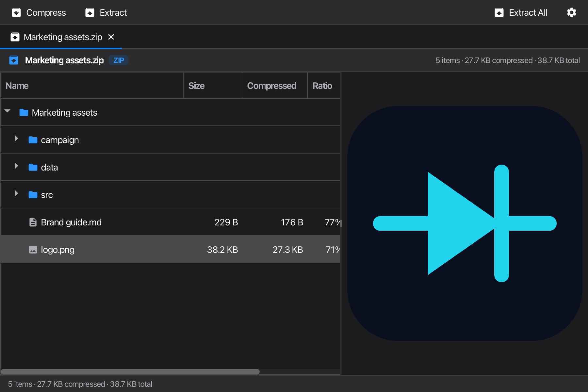
Task: Select the Marketing assets.zip tab
Action: tap(61, 37)
